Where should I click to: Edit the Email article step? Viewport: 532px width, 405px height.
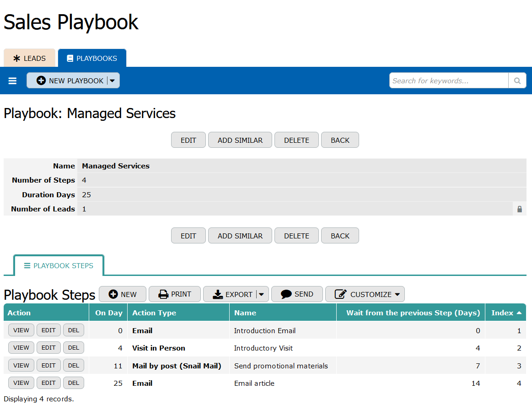coord(48,383)
